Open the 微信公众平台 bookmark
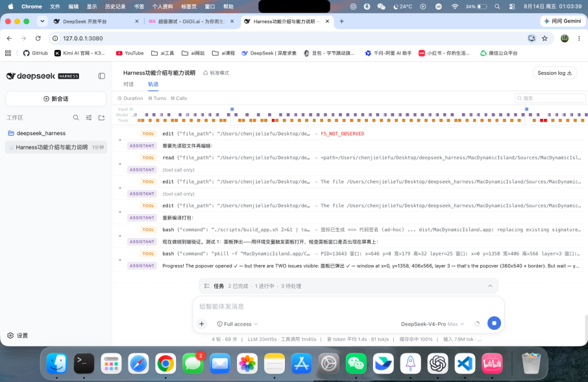 pyautogui.click(x=498, y=53)
